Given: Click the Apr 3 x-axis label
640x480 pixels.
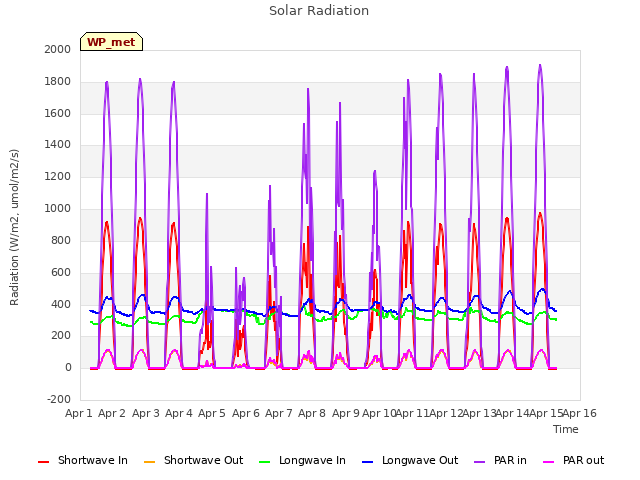Looking at the screenshot, I should (x=145, y=413).
